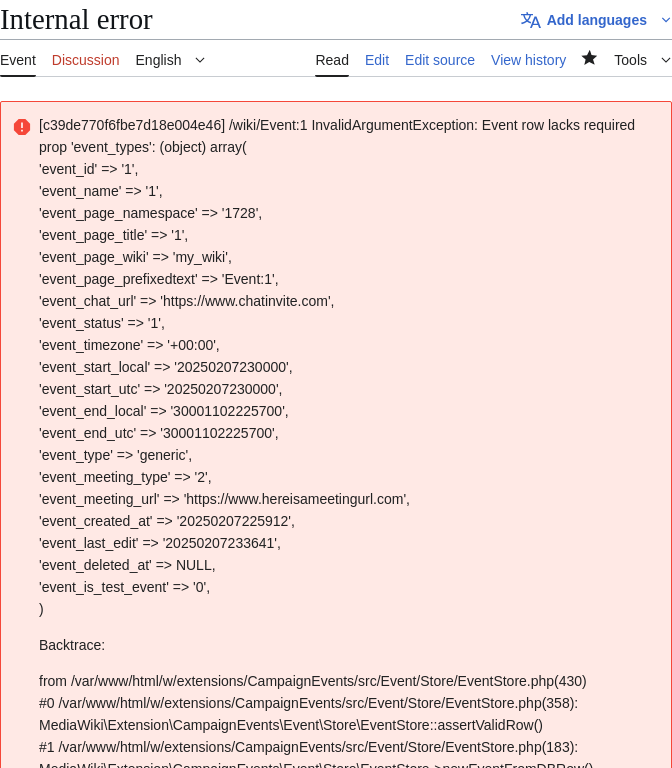Click the Internal error page heading

click(x=76, y=20)
